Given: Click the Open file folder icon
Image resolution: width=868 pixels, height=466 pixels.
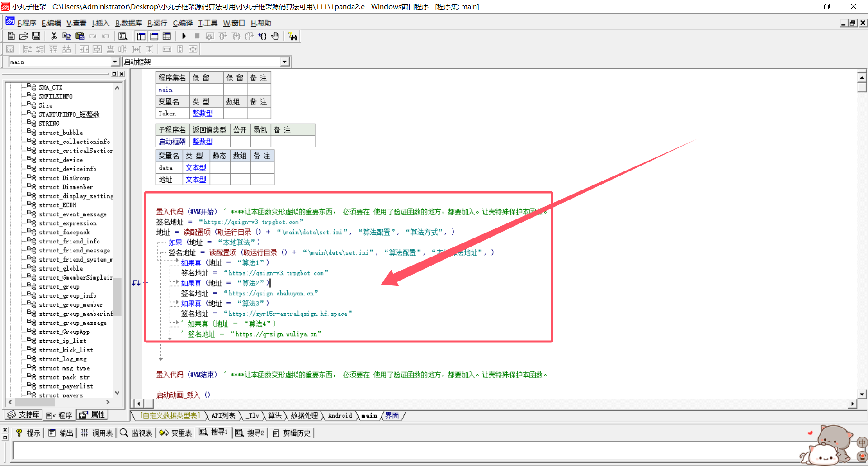Looking at the screenshot, I should pos(24,36).
